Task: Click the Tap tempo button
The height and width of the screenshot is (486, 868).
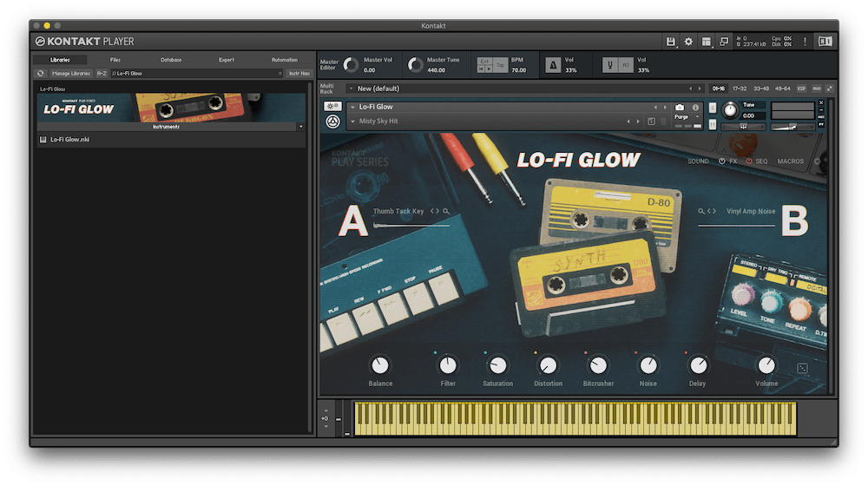Action: coord(501,65)
